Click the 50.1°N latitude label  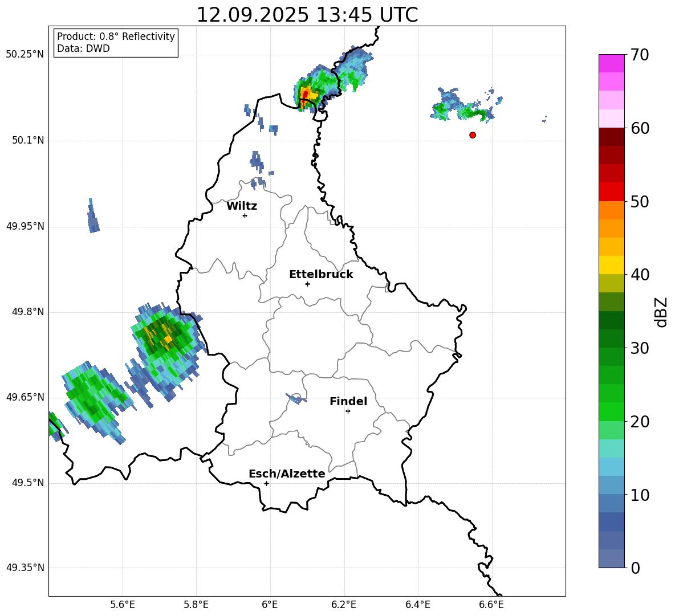click(x=28, y=140)
